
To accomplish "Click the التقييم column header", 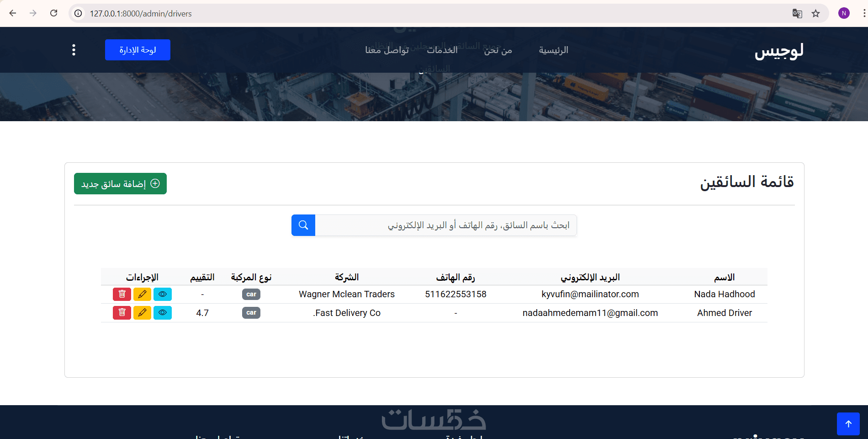I will (x=202, y=277).
